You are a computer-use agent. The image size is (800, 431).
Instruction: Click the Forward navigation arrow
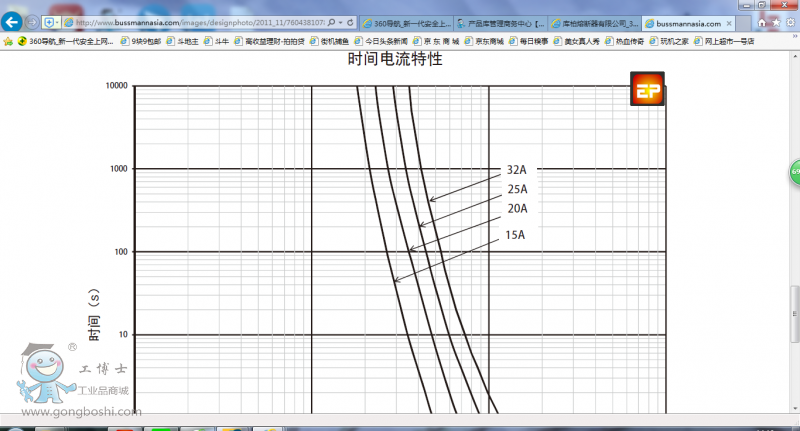pos(33,22)
